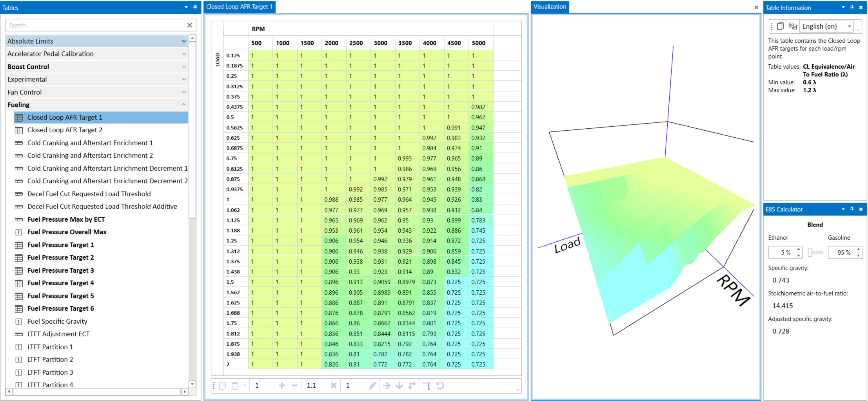
Task: Click the multiply (X) icon in table toolbar
Action: 333,386
